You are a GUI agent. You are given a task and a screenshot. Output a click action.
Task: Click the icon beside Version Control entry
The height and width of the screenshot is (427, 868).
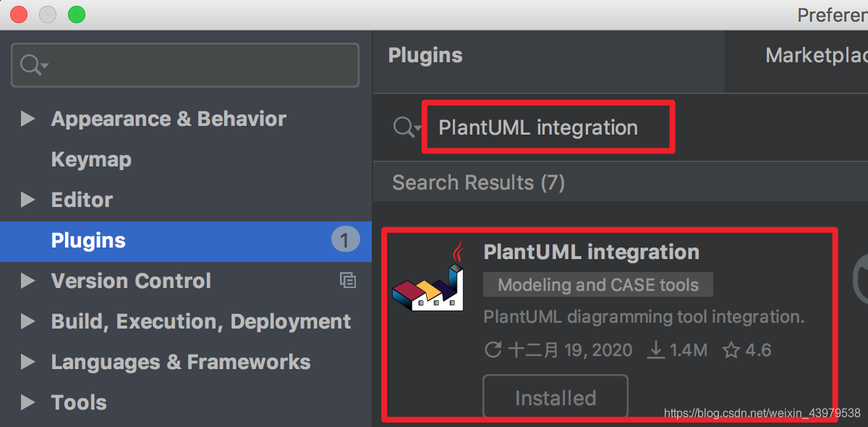[348, 279]
